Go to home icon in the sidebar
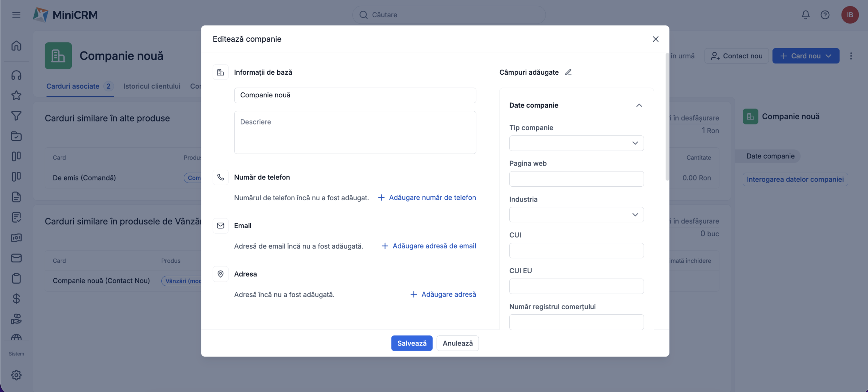 coord(16,45)
